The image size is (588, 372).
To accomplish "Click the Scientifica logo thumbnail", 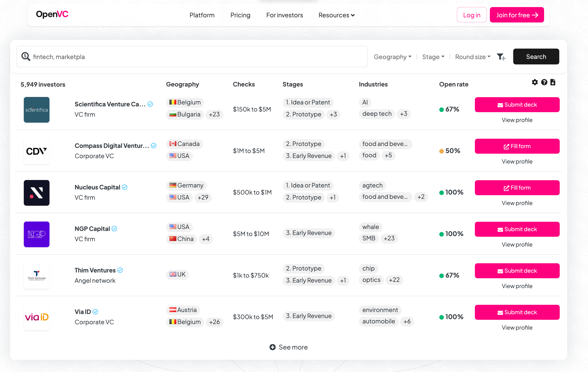I will [x=37, y=110].
